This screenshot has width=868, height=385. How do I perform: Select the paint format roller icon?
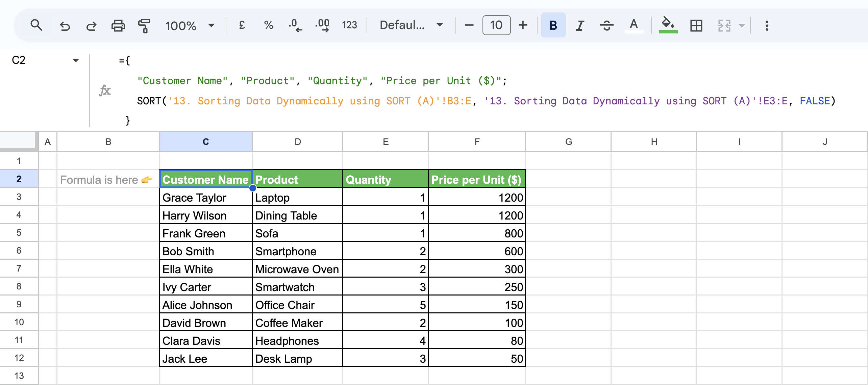144,26
